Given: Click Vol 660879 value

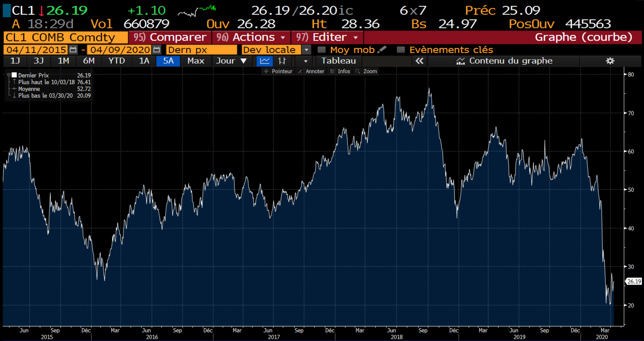Looking at the screenshot, I should tap(146, 24).
